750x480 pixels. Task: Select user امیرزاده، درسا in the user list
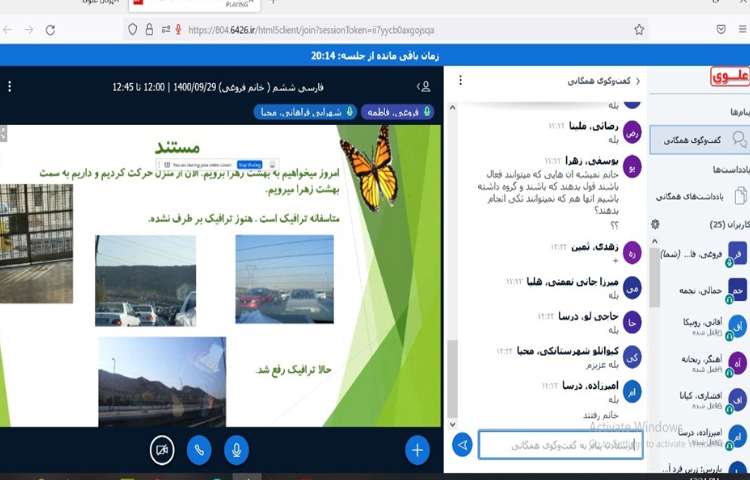pyautogui.click(x=704, y=436)
